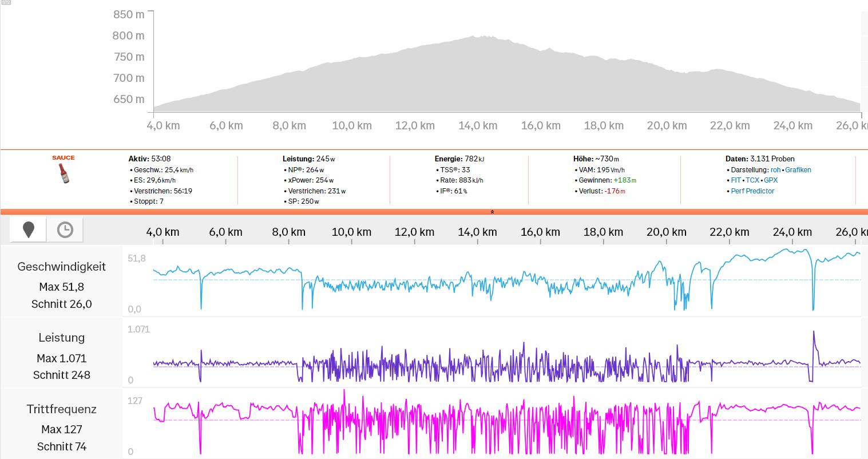
Task: Open the Grafiken link
Action: coord(798,170)
